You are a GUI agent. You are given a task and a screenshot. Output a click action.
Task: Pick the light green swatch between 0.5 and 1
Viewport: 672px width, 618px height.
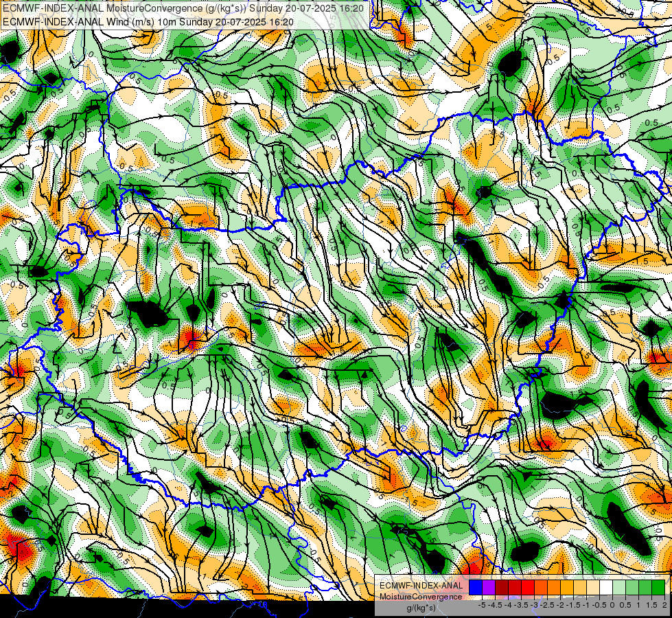(x=632, y=587)
